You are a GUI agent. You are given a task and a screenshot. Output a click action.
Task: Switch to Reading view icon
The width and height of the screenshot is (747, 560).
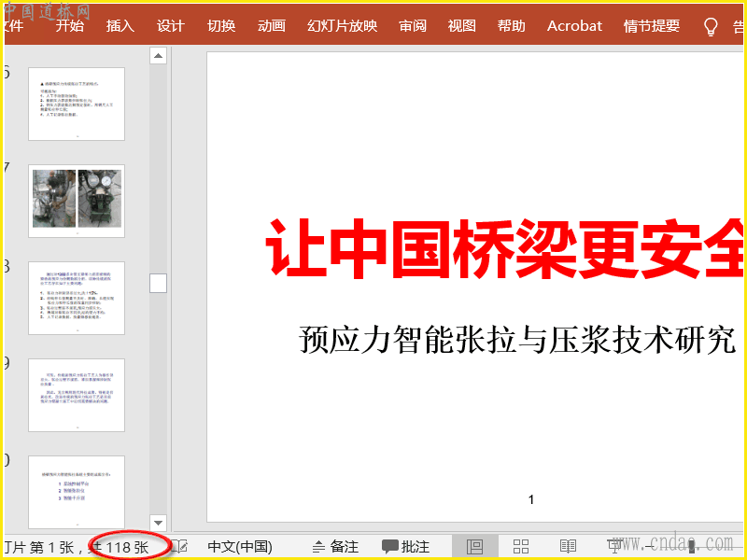pyautogui.click(x=568, y=547)
